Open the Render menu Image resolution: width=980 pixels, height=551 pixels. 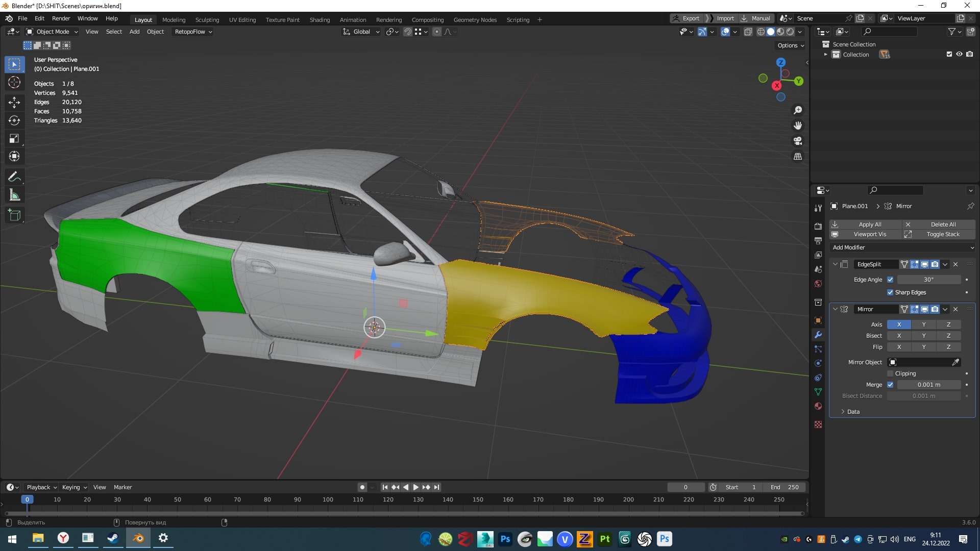coord(61,18)
